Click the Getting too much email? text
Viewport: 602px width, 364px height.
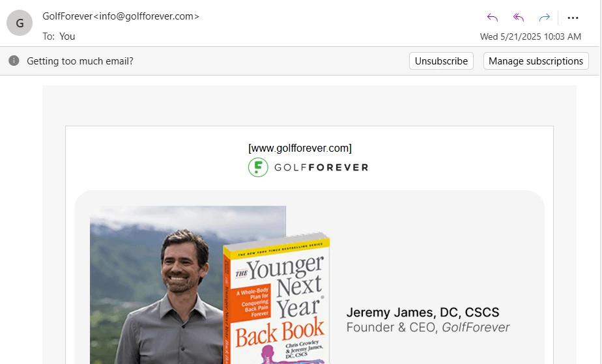point(80,61)
